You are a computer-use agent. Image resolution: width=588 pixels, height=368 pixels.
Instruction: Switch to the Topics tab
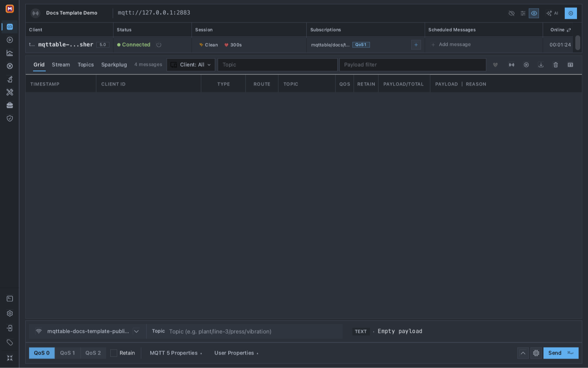(x=86, y=65)
